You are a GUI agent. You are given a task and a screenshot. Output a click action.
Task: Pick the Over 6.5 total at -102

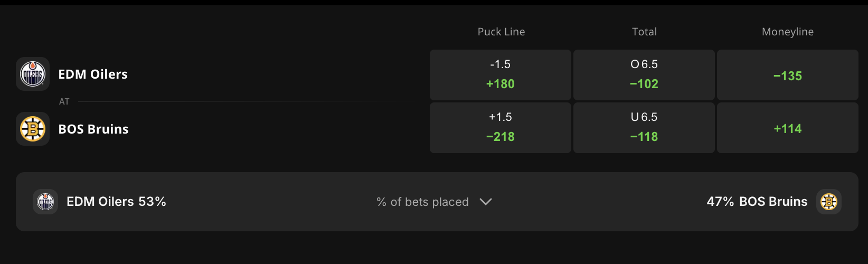[644, 75]
